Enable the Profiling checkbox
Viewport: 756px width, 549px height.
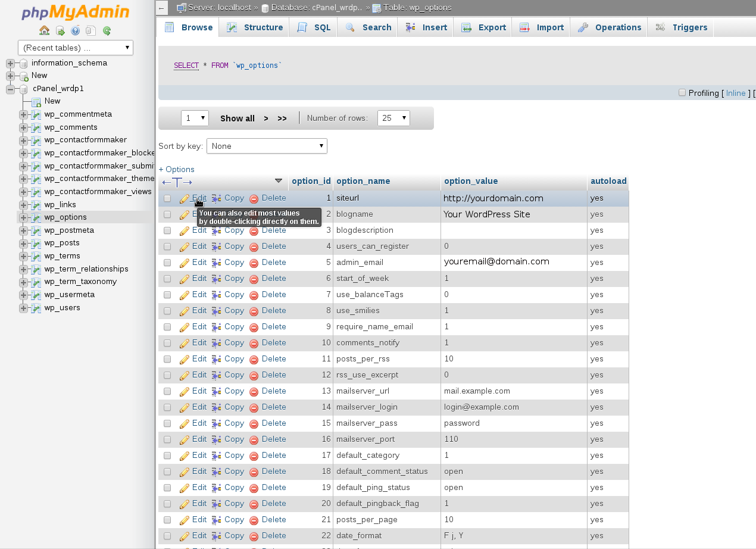(682, 92)
